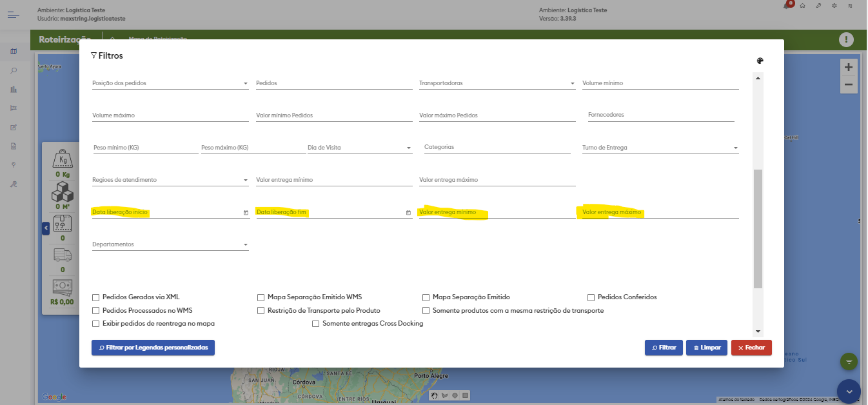The height and width of the screenshot is (405, 868).
Task: Expand the Departamentos dropdown
Action: tap(246, 245)
